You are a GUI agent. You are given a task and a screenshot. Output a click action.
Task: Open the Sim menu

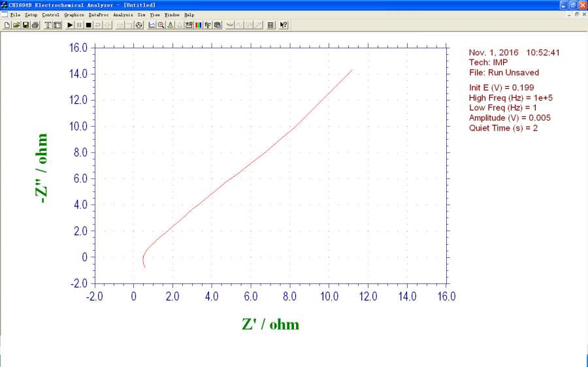click(x=141, y=15)
